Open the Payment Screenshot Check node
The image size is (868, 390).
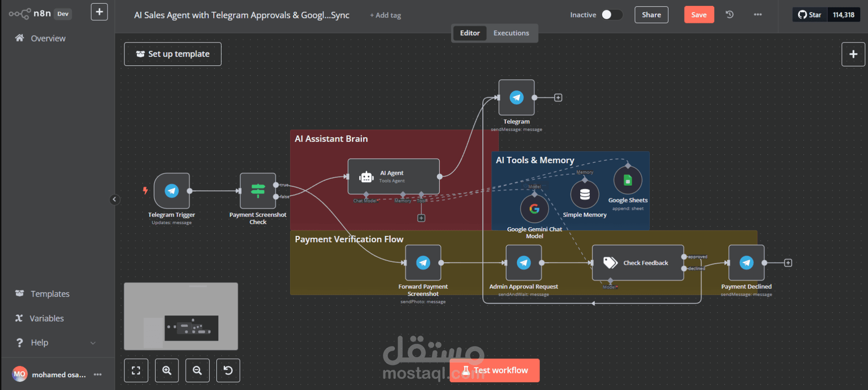pyautogui.click(x=258, y=191)
